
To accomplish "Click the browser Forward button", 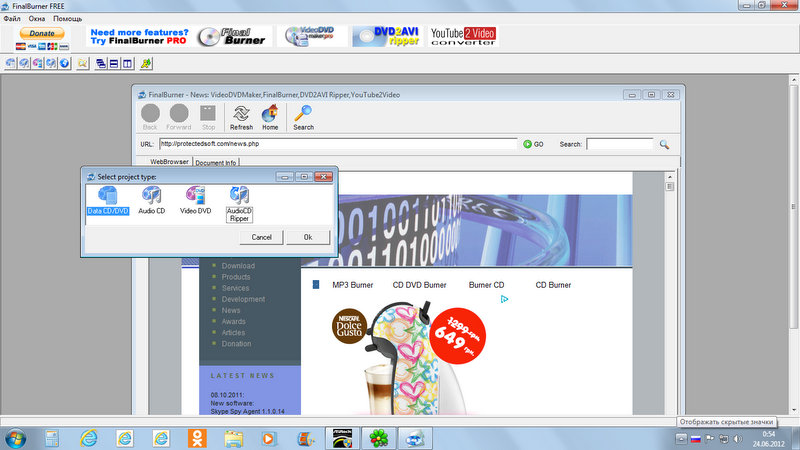I will click(179, 117).
